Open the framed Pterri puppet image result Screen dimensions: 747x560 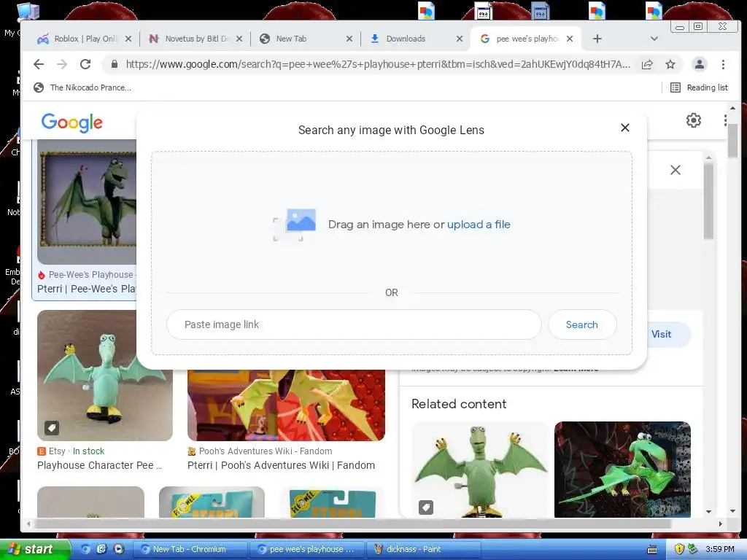(88, 203)
